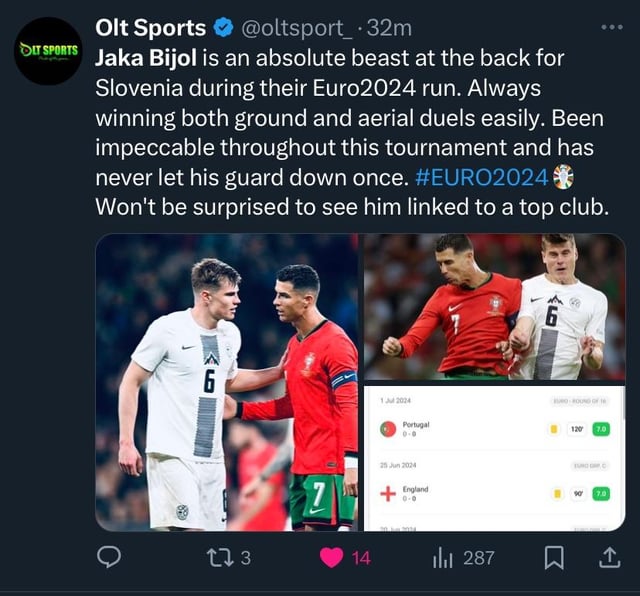
Task: Open the three-dot more options menu
Action: coord(612,27)
